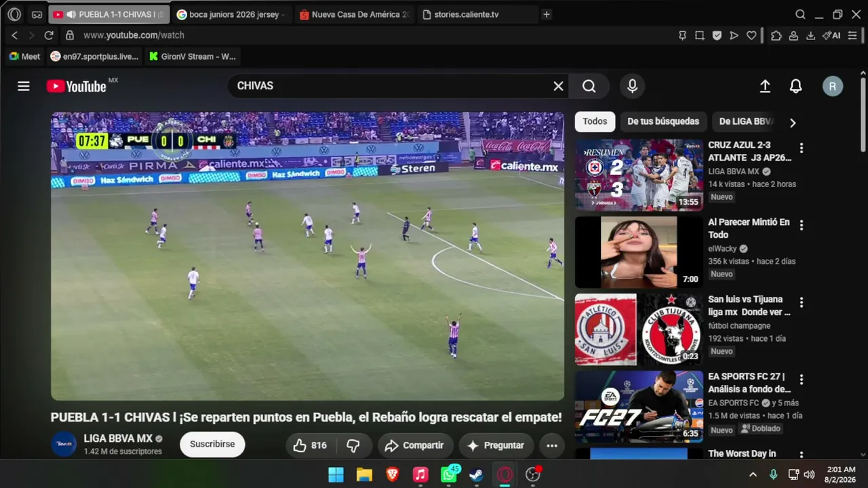
Task: Select the De tus búsquedas filter chip
Action: click(x=663, y=121)
